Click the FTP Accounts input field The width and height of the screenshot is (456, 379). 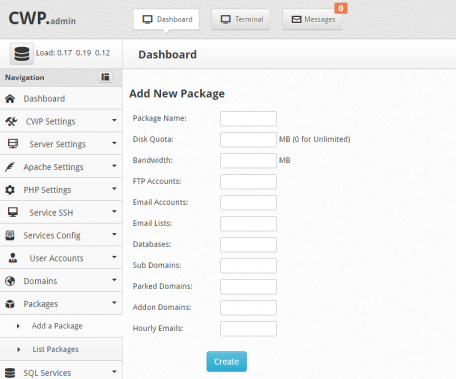point(248,182)
